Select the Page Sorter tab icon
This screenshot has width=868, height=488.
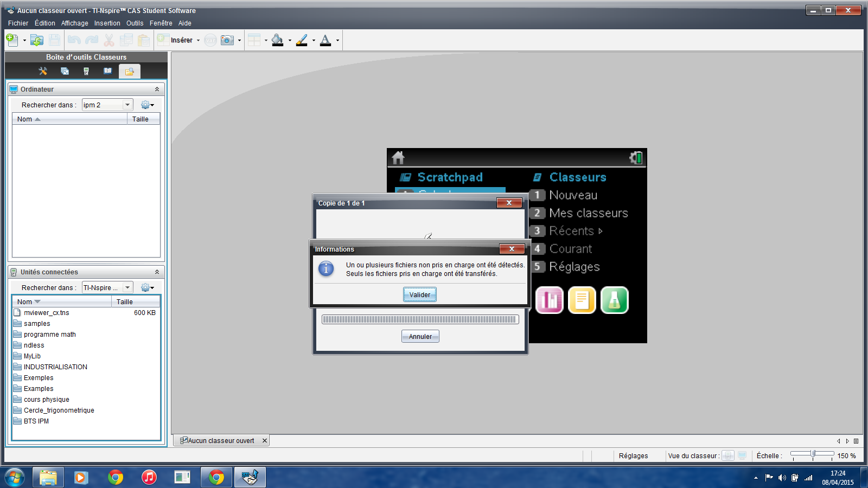point(65,71)
